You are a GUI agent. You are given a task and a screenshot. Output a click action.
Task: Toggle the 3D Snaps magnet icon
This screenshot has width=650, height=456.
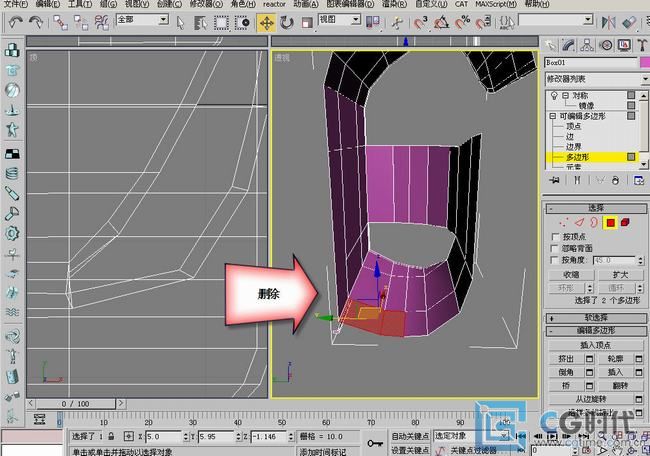point(420,22)
